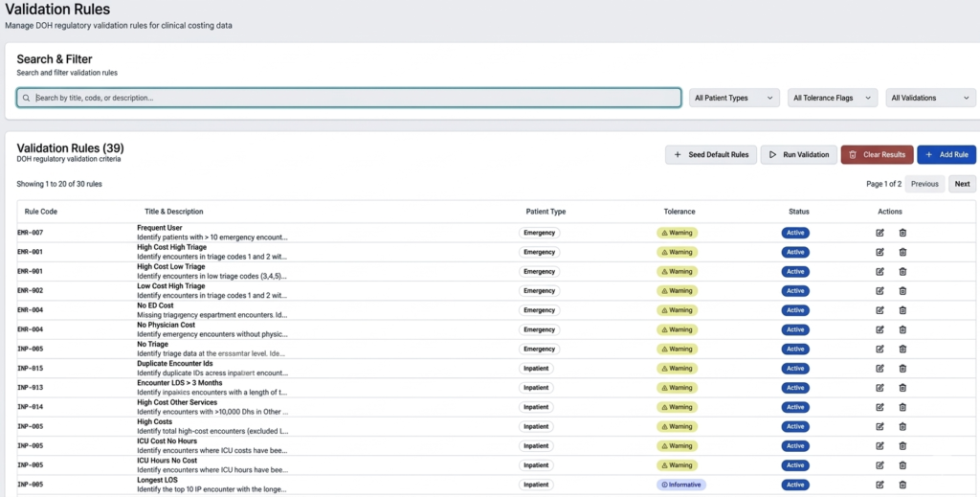This screenshot has height=497, width=980.
Task: Delete the Longest LOS rule
Action: 902,485
